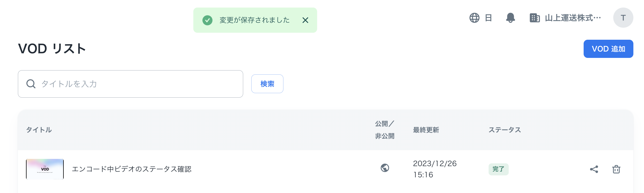Click the 最終更新 column header

pos(426,130)
